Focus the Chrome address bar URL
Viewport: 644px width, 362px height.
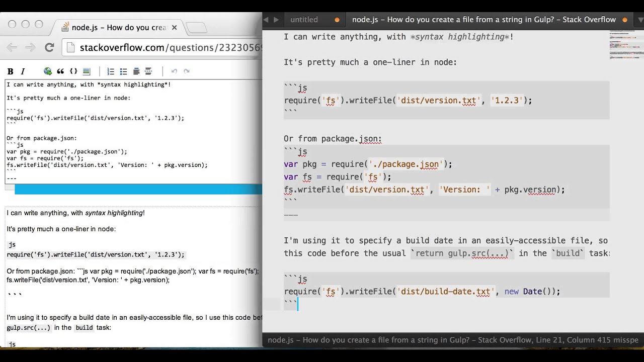click(171, 48)
